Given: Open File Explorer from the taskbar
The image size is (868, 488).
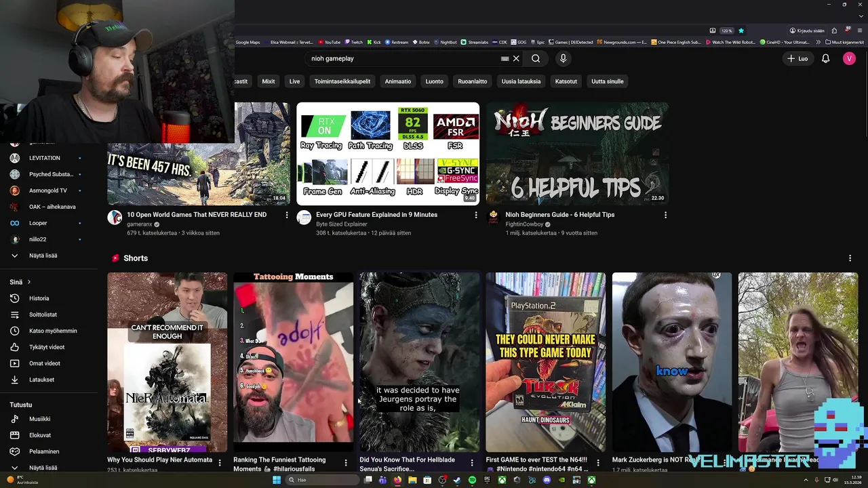Looking at the screenshot, I should pyautogui.click(x=412, y=480).
